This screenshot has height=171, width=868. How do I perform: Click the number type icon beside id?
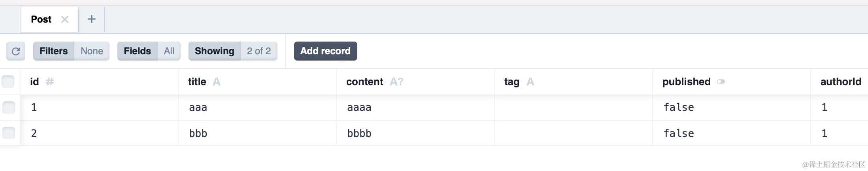[x=50, y=82]
